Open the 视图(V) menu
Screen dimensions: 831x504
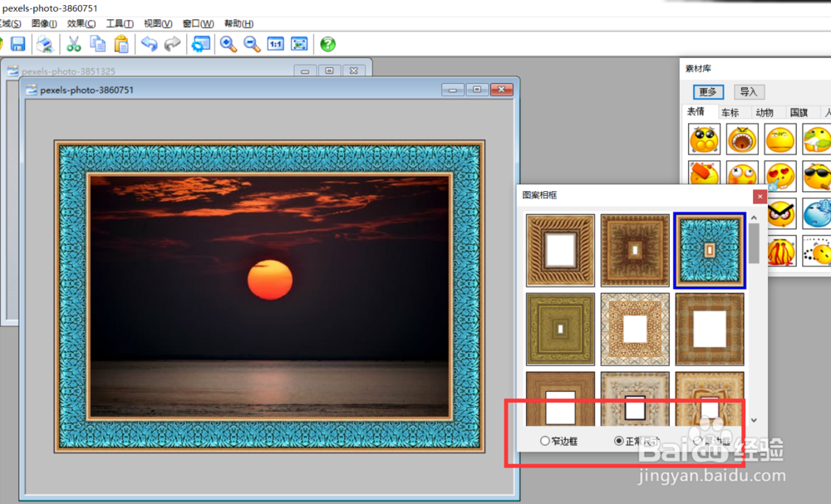pyautogui.click(x=158, y=23)
